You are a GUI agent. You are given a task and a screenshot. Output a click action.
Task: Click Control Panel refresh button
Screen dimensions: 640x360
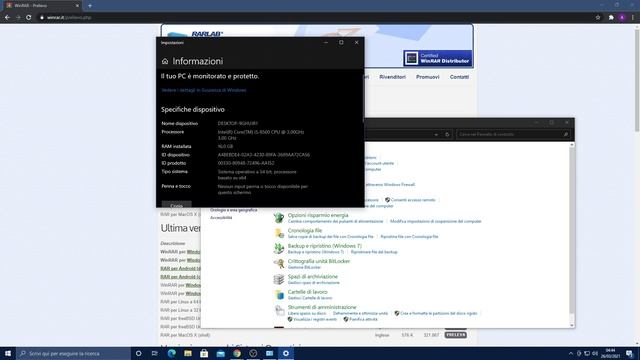447,134
